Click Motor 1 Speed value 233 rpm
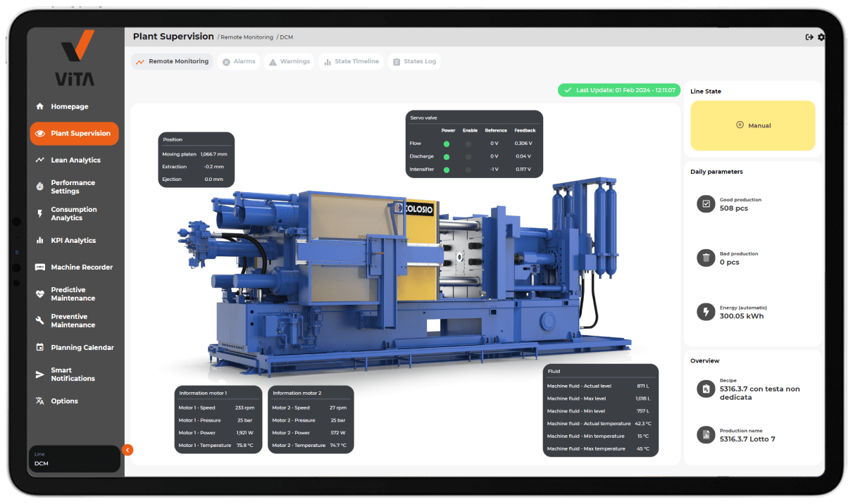 pos(244,408)
